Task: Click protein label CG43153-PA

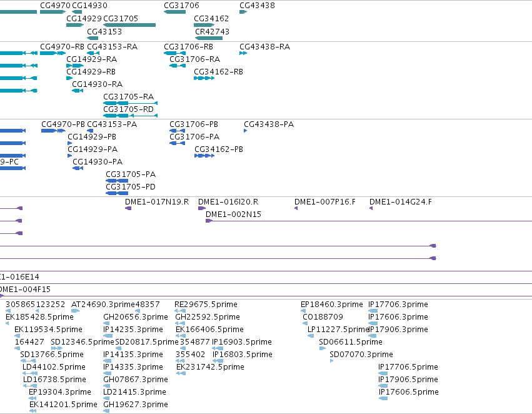Action: coord(112,124)
